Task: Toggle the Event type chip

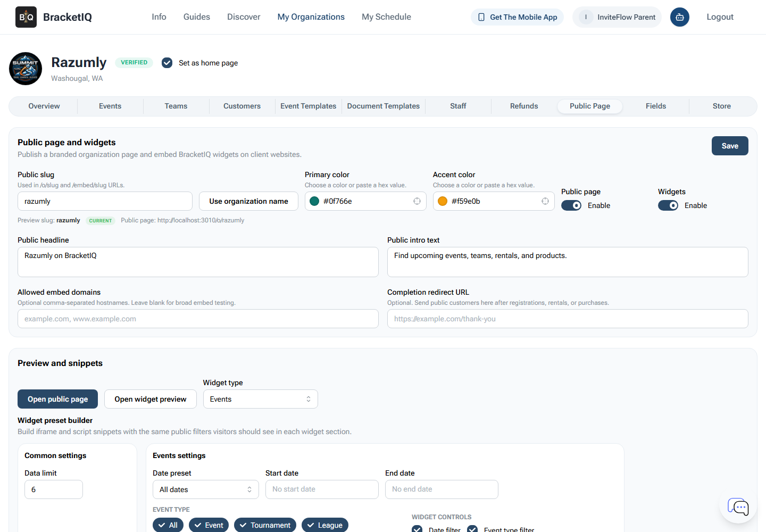Action: pyautogui.click(x=209, y=525)
